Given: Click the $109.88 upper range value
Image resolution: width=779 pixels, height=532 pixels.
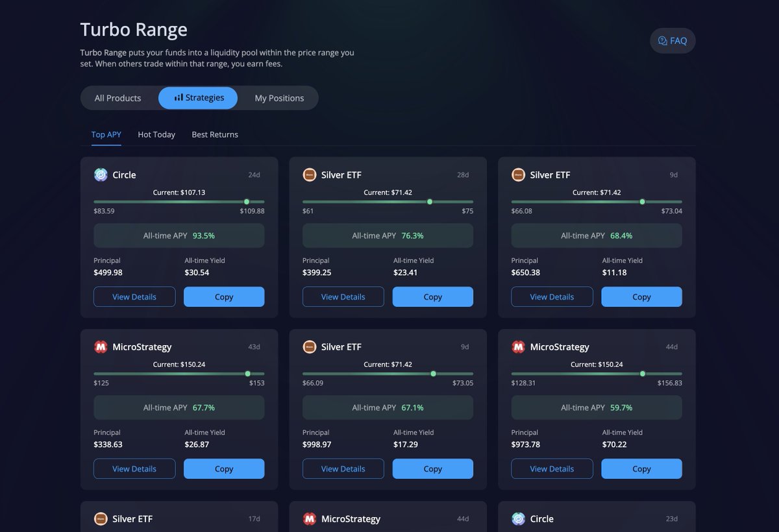Looking at the screenshot, I should point(252,211).
